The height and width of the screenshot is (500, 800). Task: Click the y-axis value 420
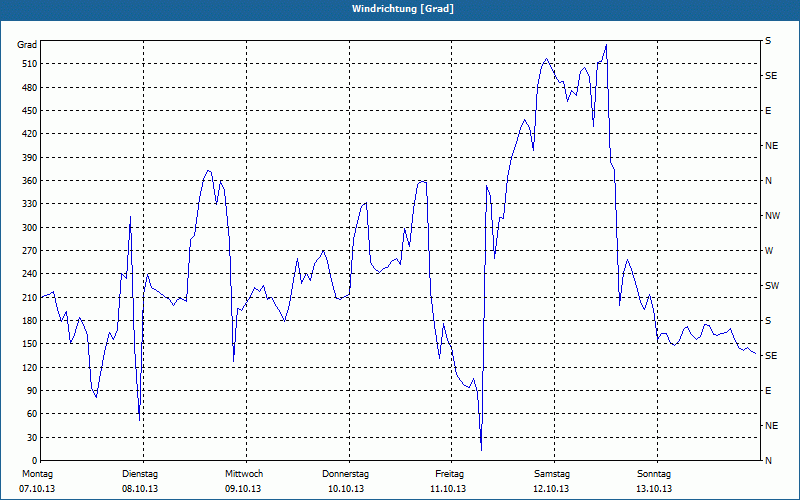pos(30,134)
